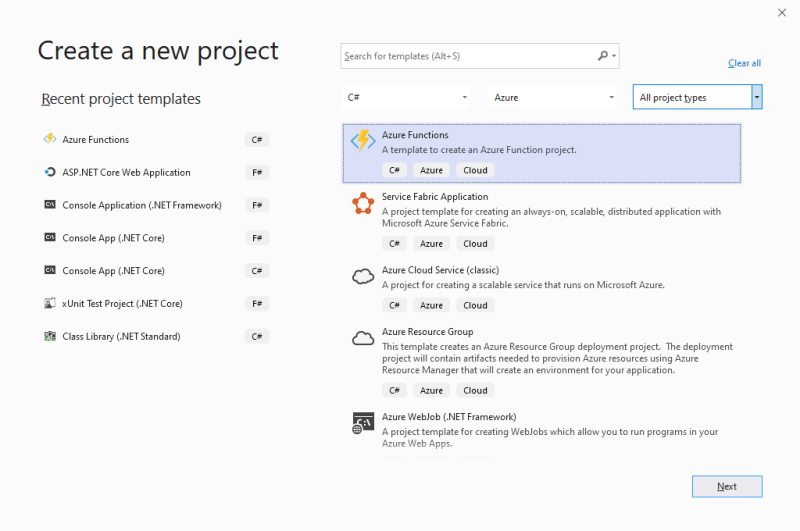This screenshot has height=531, width=800.
Task: Click F# badge beside Console Application (.NET Framework)
Action: click(x=257, y=205)
